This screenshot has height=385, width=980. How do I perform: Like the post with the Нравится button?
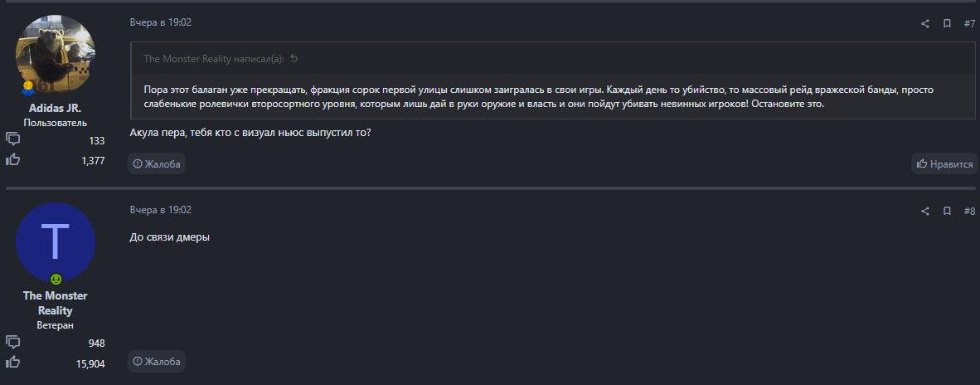coord(944,164)
